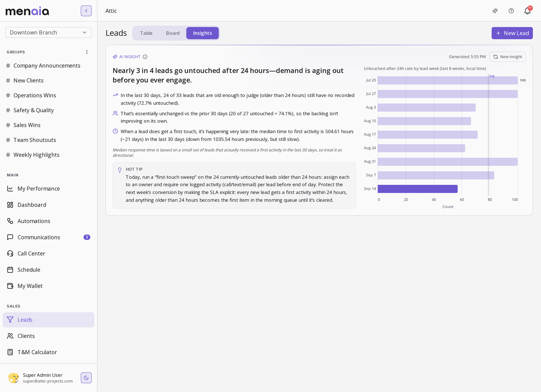
Task: Show AI Insight info tooltip icon
Action: [x=145, y=57]
